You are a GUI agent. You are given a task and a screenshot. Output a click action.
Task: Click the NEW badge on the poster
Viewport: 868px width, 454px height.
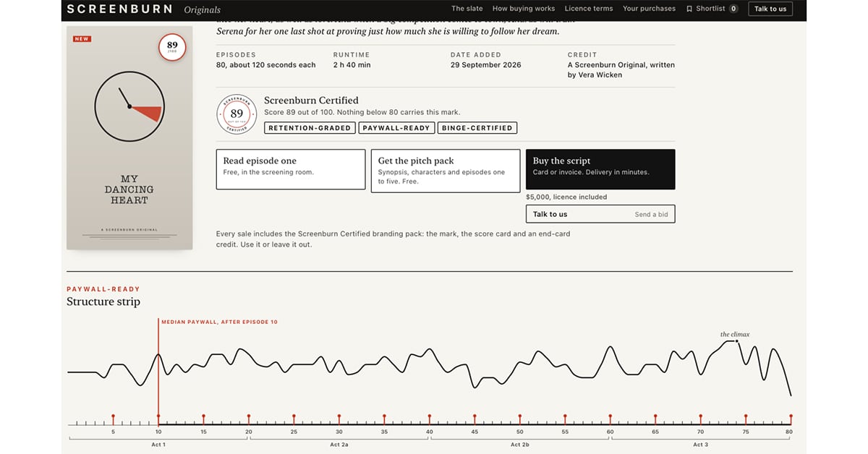coord(82,38)
